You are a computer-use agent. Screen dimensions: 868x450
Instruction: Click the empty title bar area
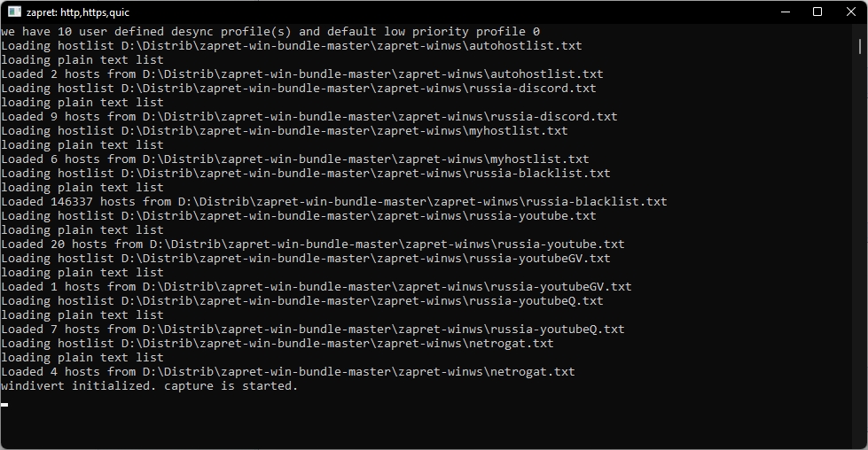(x=442, y=12)
